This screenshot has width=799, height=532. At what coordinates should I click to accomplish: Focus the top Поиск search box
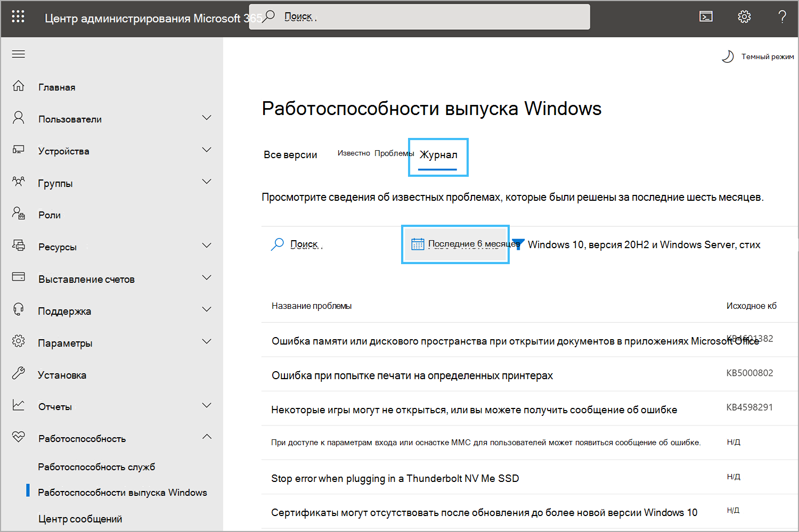click(x=420, y=17)
